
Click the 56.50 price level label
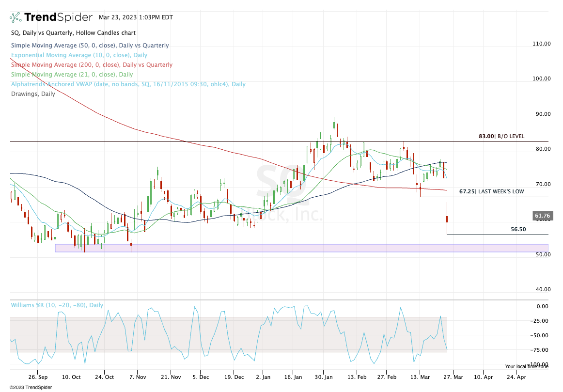click(x=518, y=229)
